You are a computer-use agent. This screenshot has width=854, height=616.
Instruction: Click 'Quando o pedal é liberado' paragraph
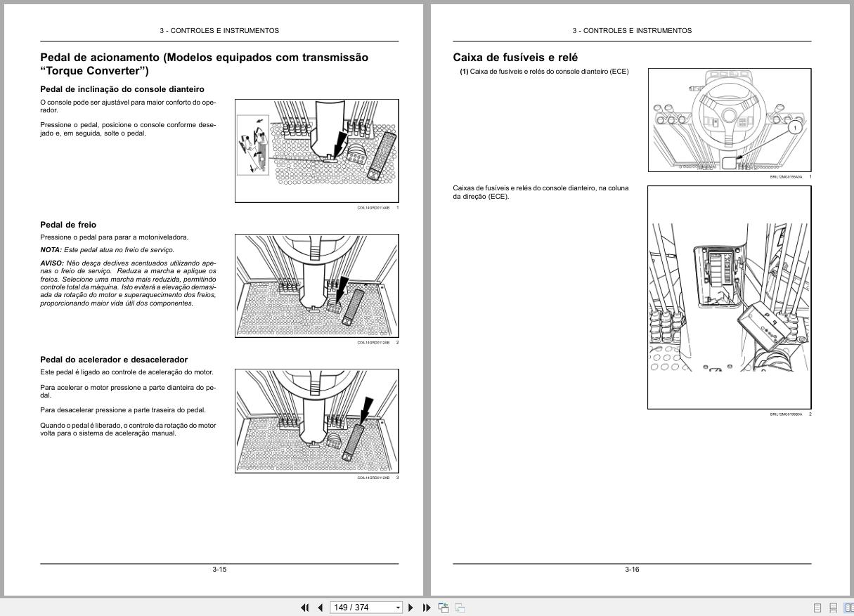pos(128,429)
